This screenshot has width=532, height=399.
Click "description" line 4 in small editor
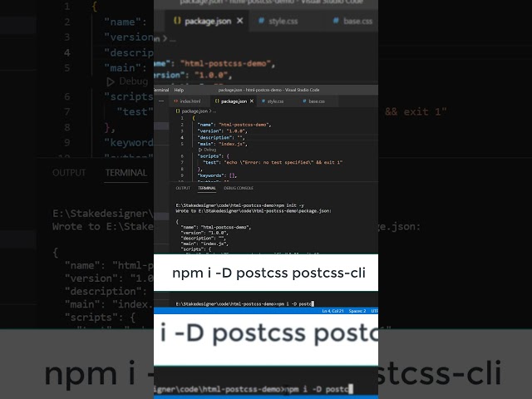(221, 137)
